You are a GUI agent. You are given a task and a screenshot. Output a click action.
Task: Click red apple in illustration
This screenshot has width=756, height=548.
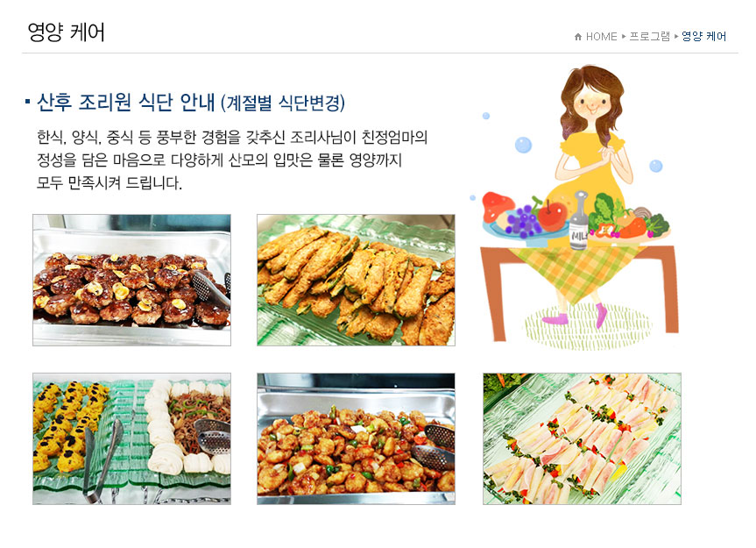[x=552, y=215]
